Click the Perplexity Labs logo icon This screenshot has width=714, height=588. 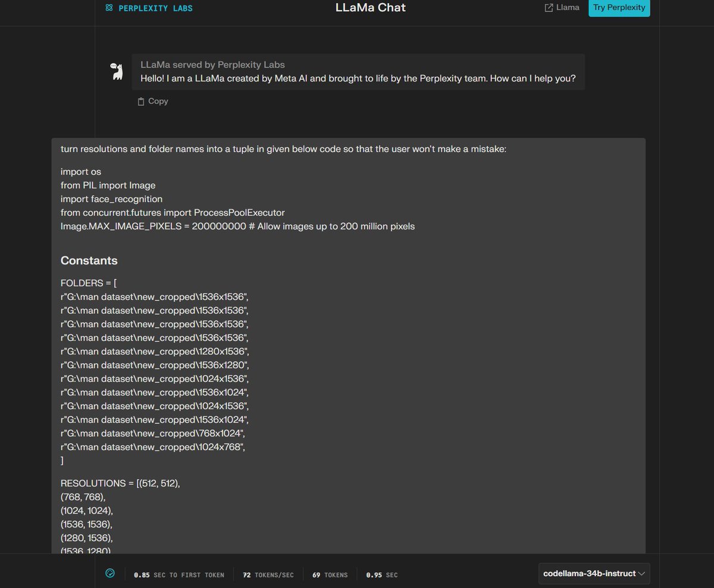(109, 8)
